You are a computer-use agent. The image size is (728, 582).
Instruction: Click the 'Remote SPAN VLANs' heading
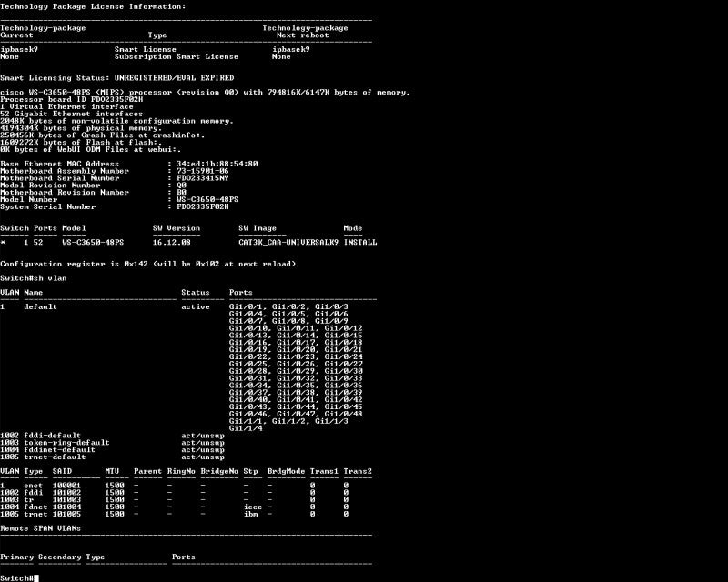[40, 528]
